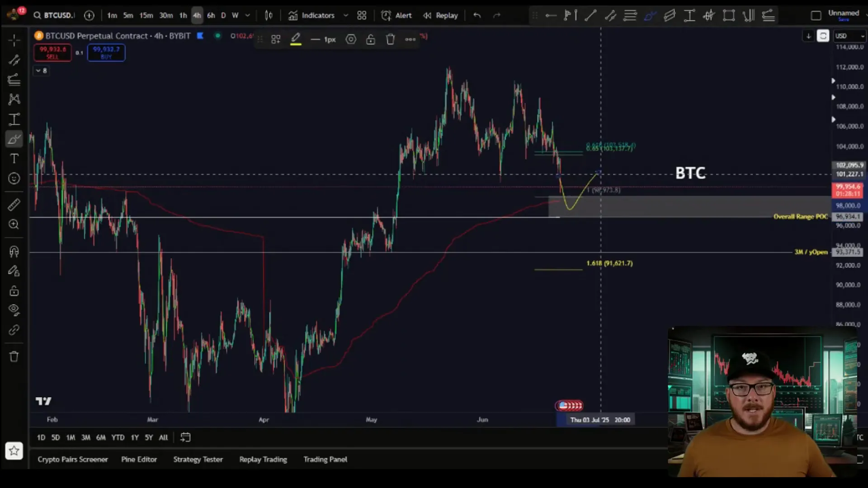Delete the selected drawing via floating toolbar
Image resolution: width=868 pixels, height=488 pixels.
click(391, 39)
